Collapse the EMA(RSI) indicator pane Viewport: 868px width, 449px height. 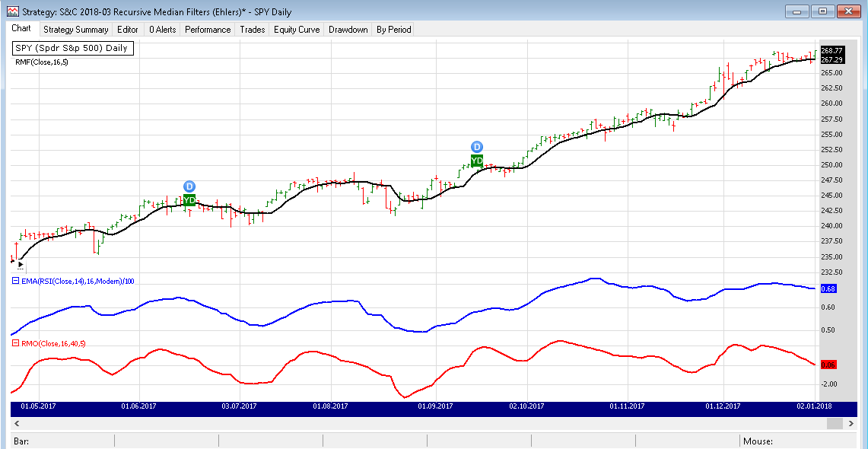16,282
